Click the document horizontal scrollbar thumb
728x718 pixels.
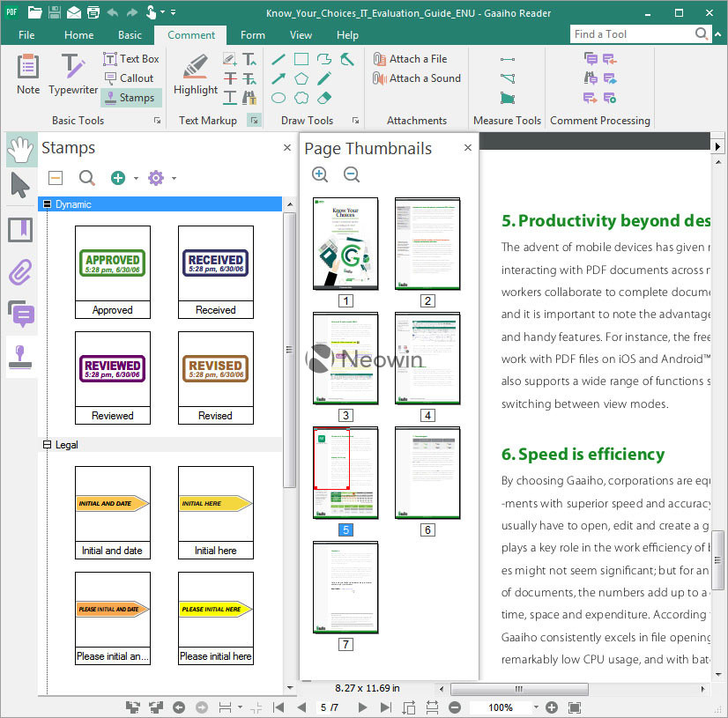[519, 689]
